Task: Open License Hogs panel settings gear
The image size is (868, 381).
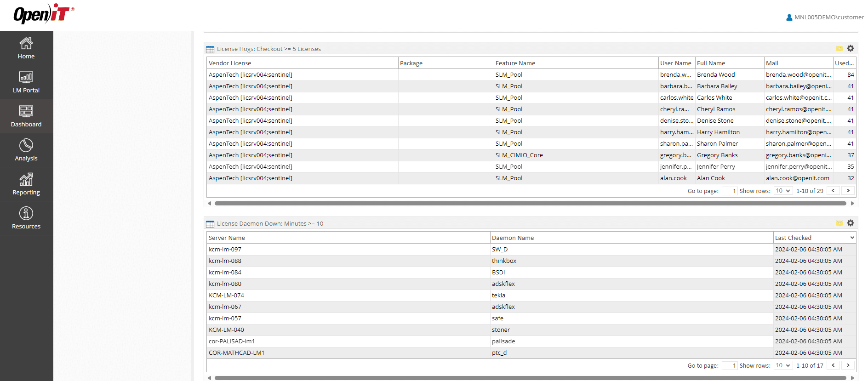Action: pyautogui.click(x=851, y=48)
